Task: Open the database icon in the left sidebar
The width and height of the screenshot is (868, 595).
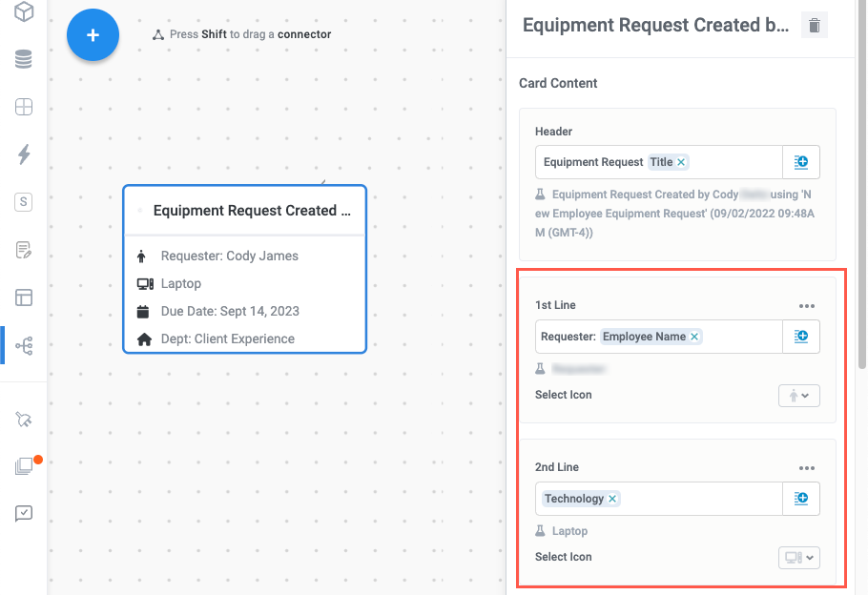Action: [21, 59]
